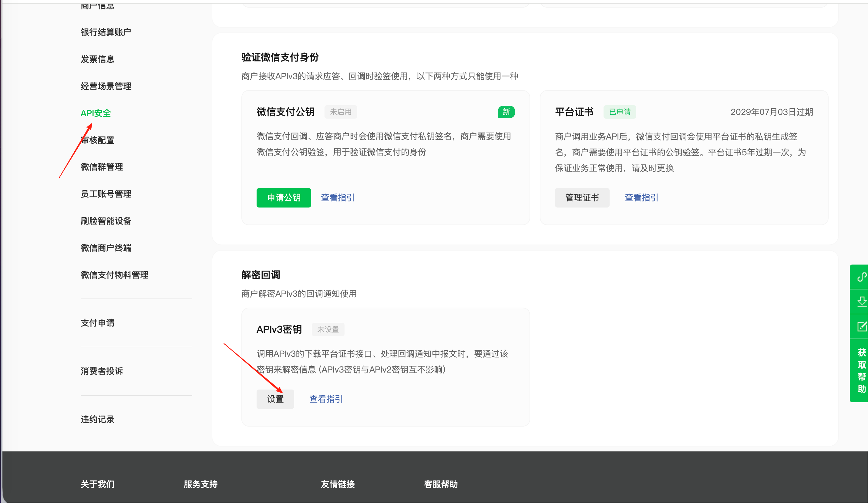Click the 2029年07月03日过期 expiry text
The width and height of the screenshot is (868, 503).
coord(772,112)
